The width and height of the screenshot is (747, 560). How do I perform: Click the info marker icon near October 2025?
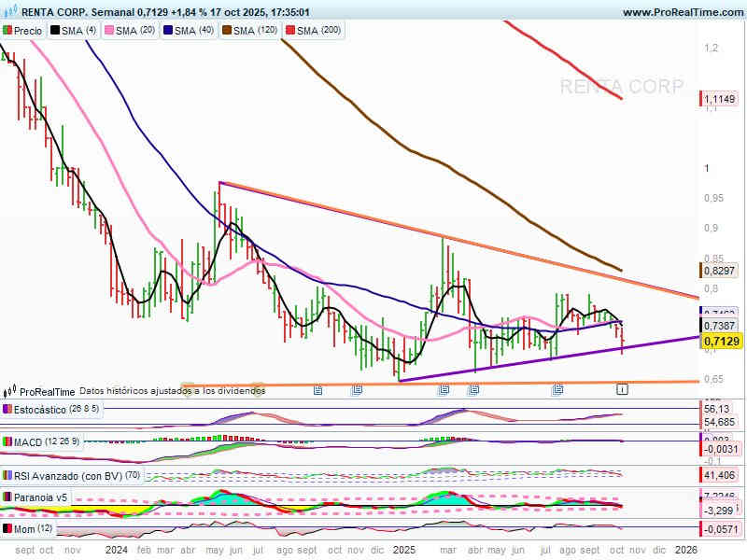coord(623,388)
